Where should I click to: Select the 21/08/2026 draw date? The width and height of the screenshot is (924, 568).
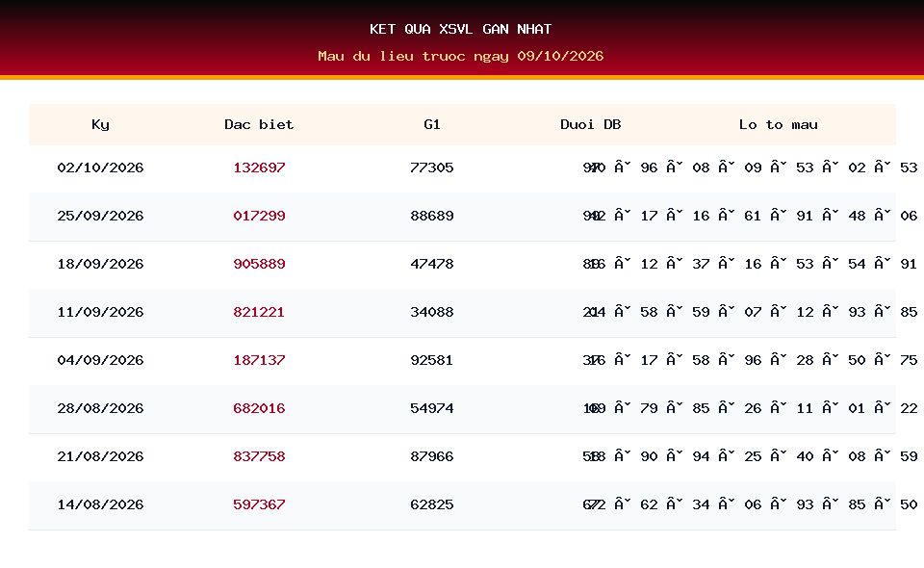(x=100, y=456)
